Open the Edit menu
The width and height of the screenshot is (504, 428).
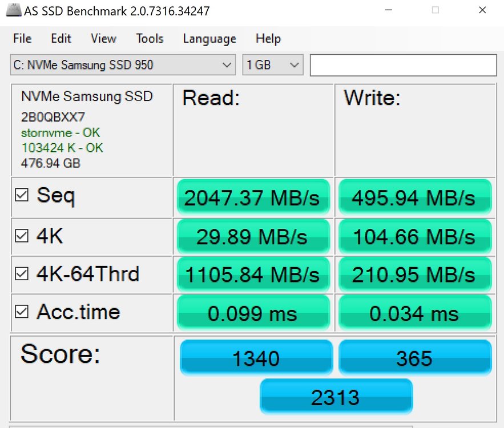tap(61, 39)
